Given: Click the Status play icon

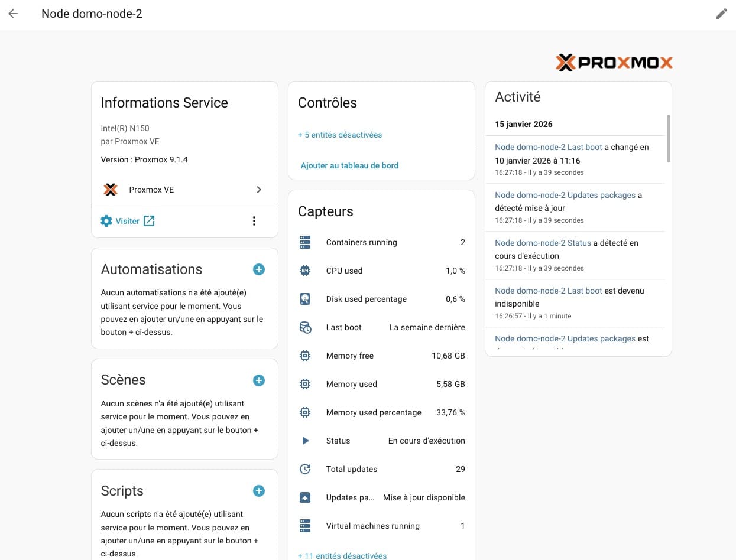Looking at the screenshot, I should [x=305, y=441].
